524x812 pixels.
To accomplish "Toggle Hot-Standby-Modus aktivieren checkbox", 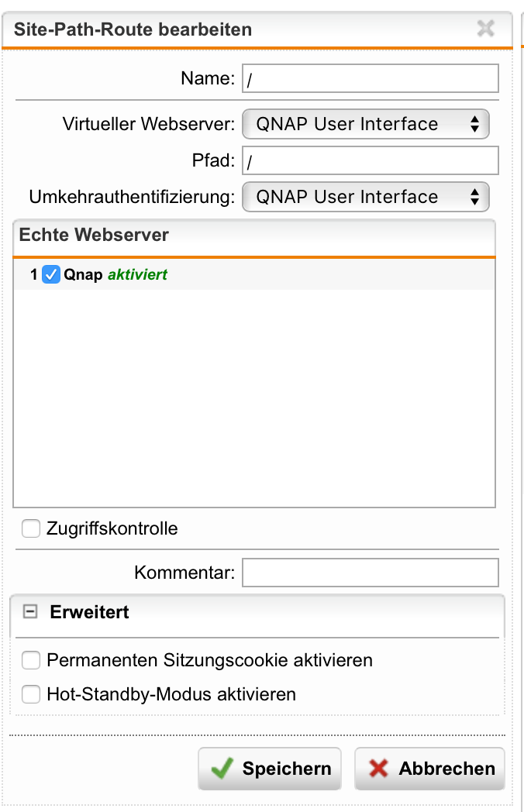I will (31, 694).
